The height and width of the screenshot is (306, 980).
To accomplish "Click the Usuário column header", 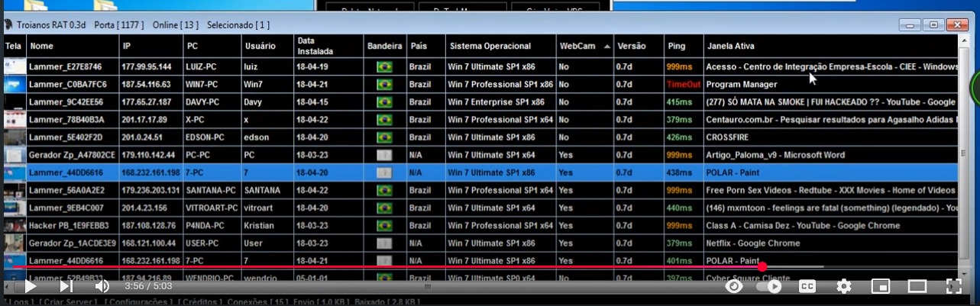I will point(267,46).
